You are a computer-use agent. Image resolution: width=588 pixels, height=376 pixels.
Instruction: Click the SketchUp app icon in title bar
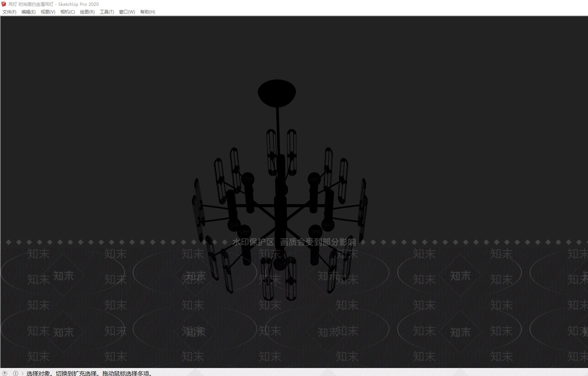(4, 4)
